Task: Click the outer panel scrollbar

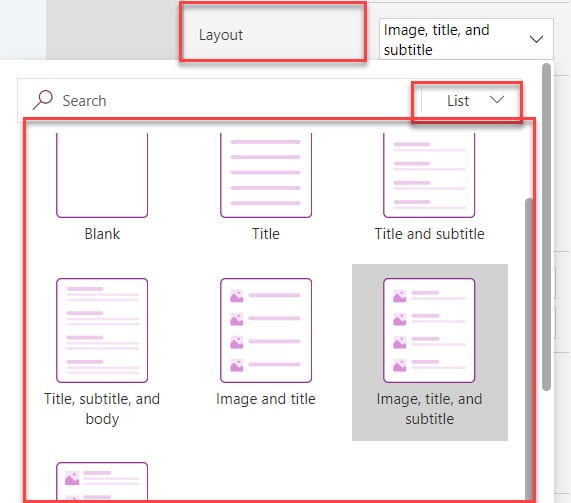Action: point(546,227)
